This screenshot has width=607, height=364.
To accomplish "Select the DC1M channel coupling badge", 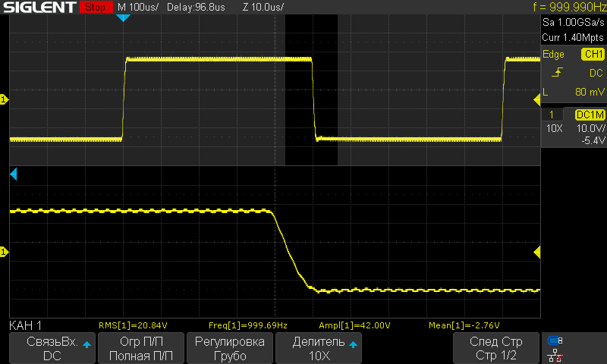I will click(x=590, y=115).
